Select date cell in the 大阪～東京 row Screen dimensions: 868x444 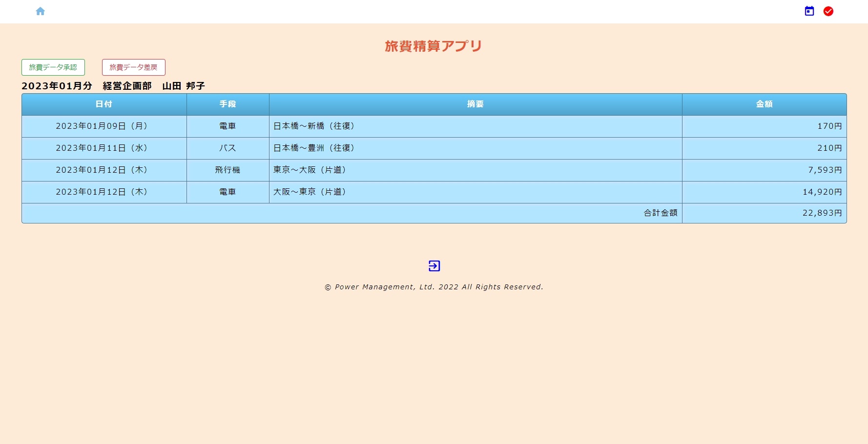[104, 192]
